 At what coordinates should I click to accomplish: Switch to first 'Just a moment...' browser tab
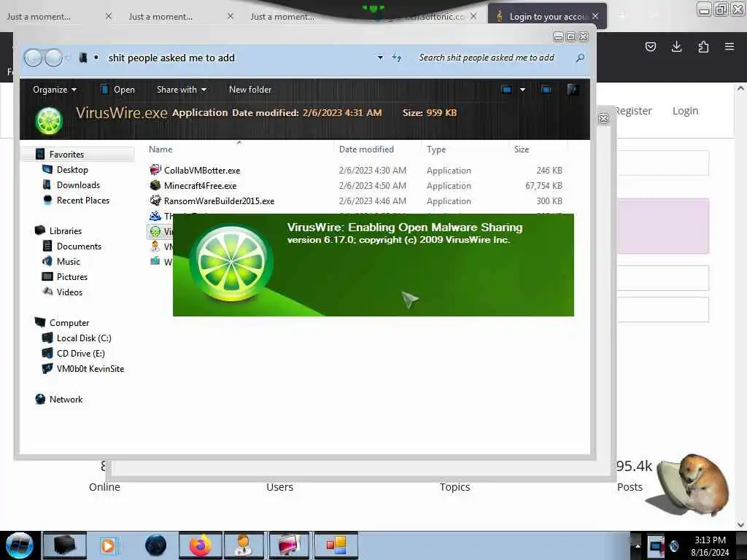pos(39,17)
